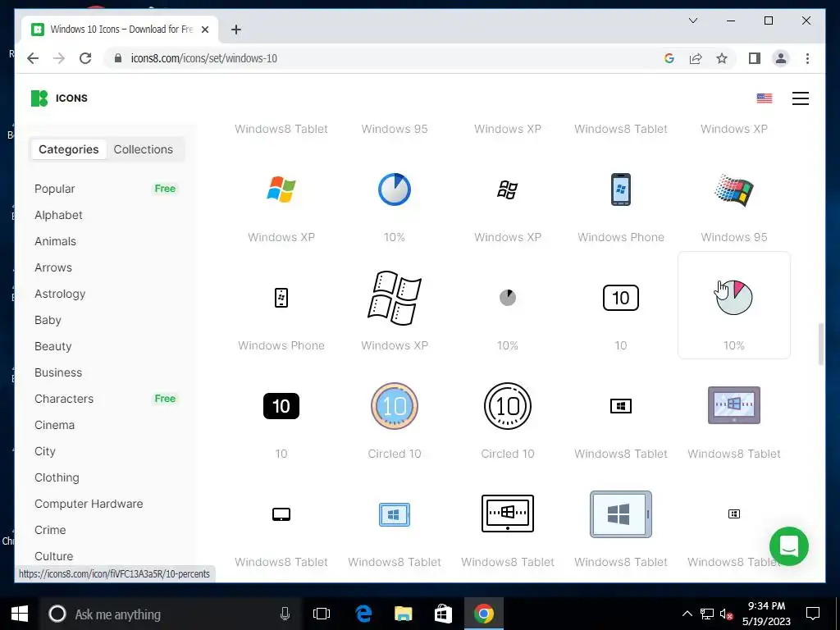Open the large outline Windows8 Tablet icon
The width and height of the screenshot is (840, 630).
point(507,514)
